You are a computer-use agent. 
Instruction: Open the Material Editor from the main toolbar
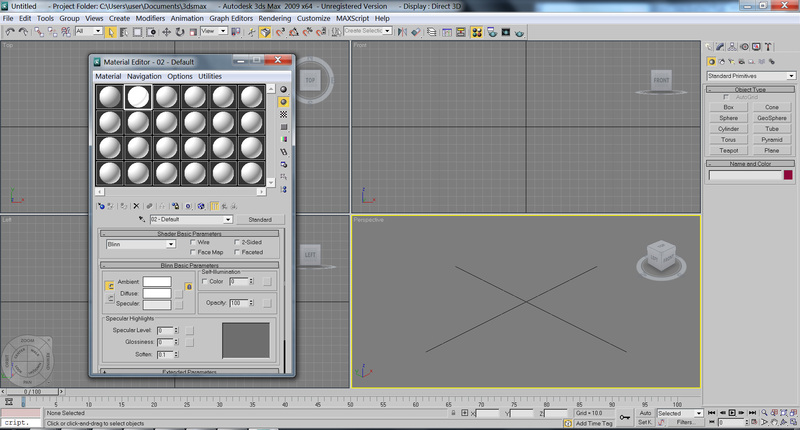click(477, 32)
